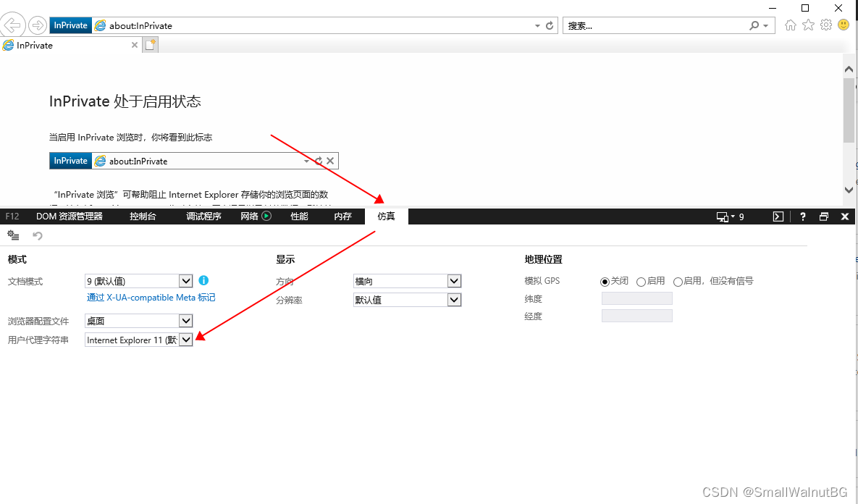The image size is (858, 504).
Task: Click the InPrivate badge in address bar
Action: [70, 25]
